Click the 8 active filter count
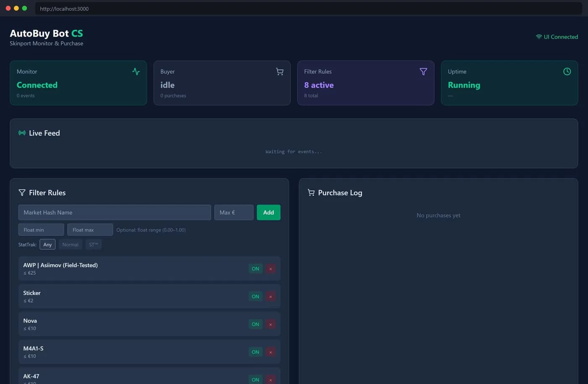 coord(319,85)
